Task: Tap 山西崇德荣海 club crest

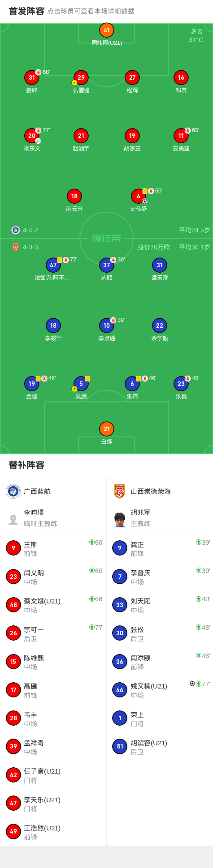Action: tap(119, 491)
